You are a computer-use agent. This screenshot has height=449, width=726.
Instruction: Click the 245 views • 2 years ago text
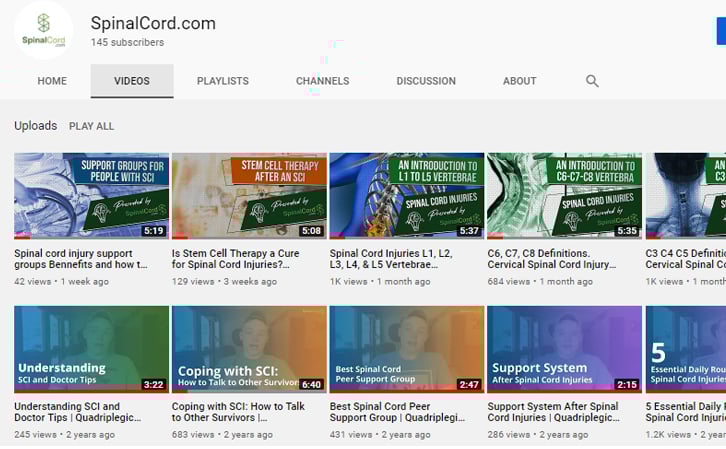64,435
